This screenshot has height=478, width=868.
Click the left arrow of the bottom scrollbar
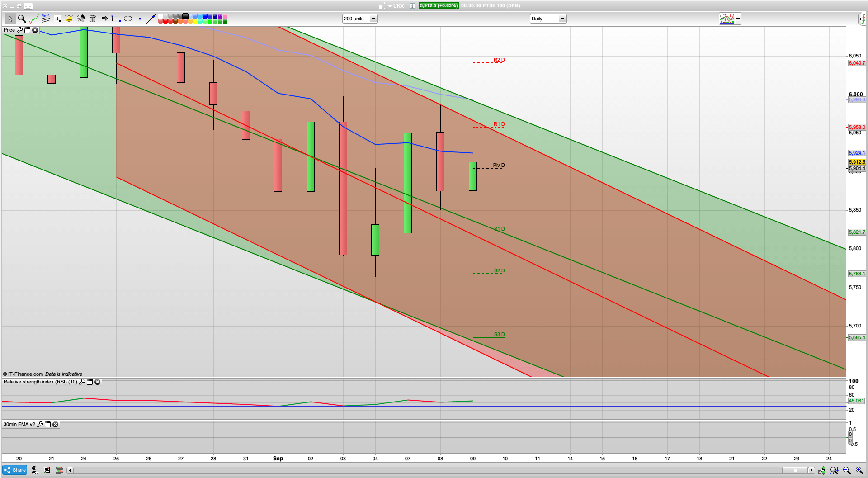(70, 470)
